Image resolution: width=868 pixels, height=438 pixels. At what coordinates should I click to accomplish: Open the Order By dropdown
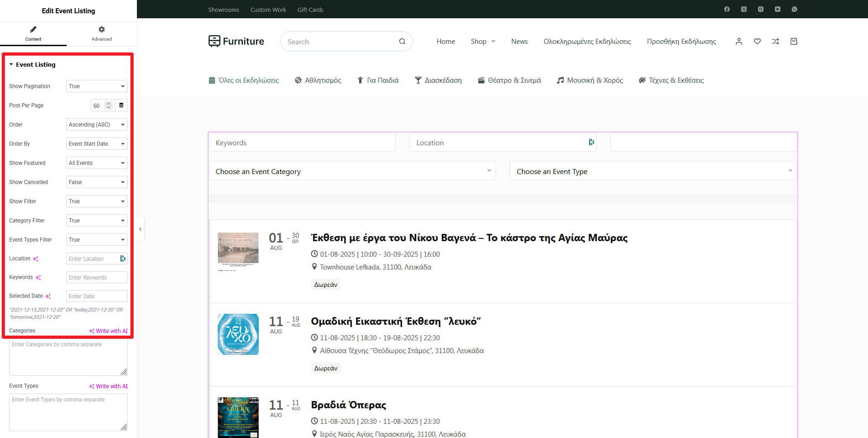coord(97,144)
